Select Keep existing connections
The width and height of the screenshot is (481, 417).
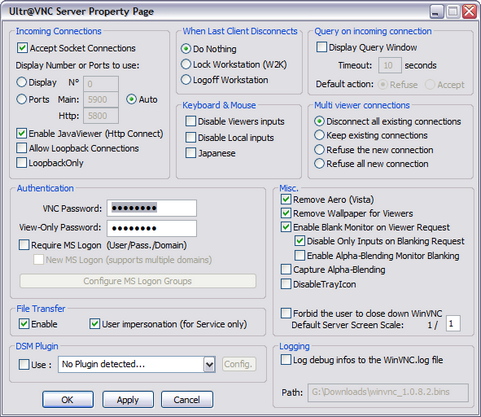319,135
